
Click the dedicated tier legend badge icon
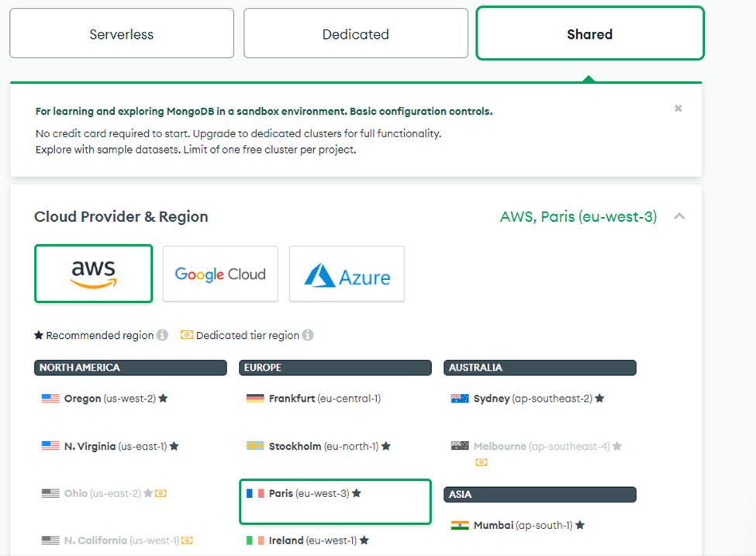187,335
